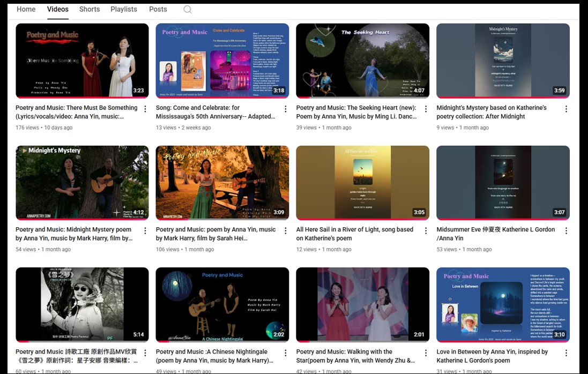Click the channel search magnifier icon
Viewport: 588px width, 374px height.
click(x=188, y=10)
